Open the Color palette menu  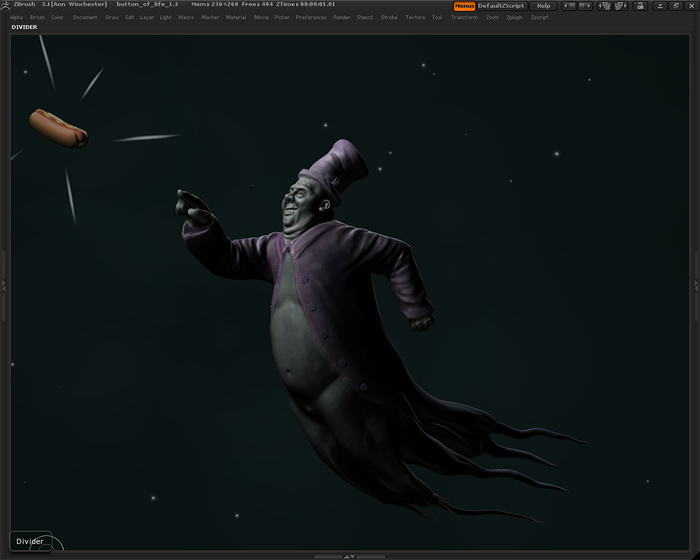(58, 17)
